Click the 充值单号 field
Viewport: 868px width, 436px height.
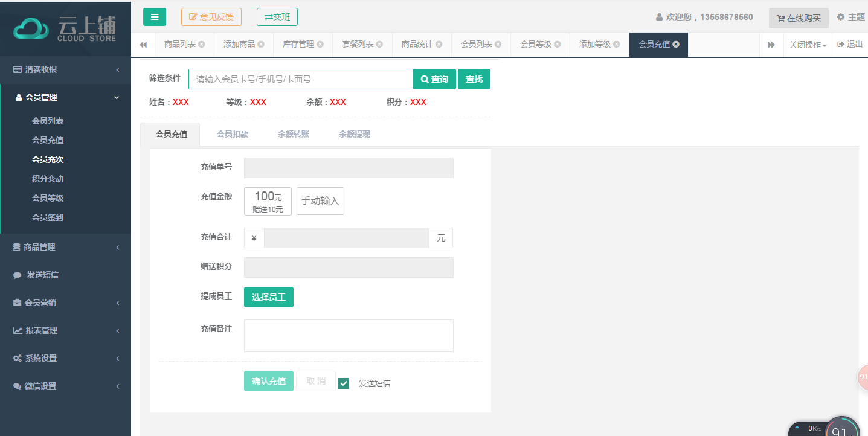349,168
